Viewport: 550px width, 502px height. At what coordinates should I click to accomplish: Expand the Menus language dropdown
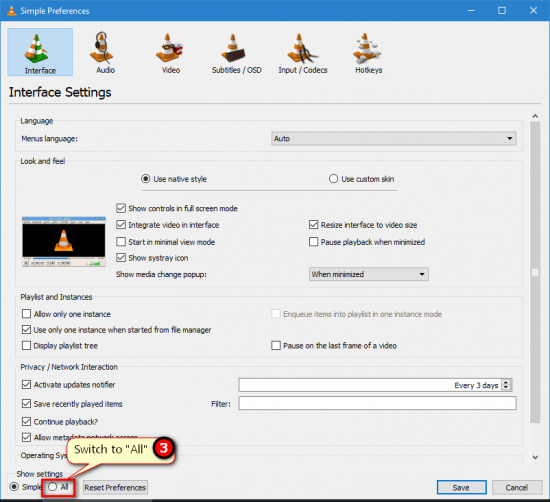(393, 139)
